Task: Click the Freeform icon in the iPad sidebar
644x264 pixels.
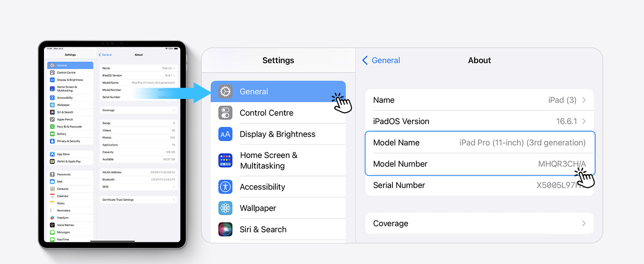Action: pos(52,218)
